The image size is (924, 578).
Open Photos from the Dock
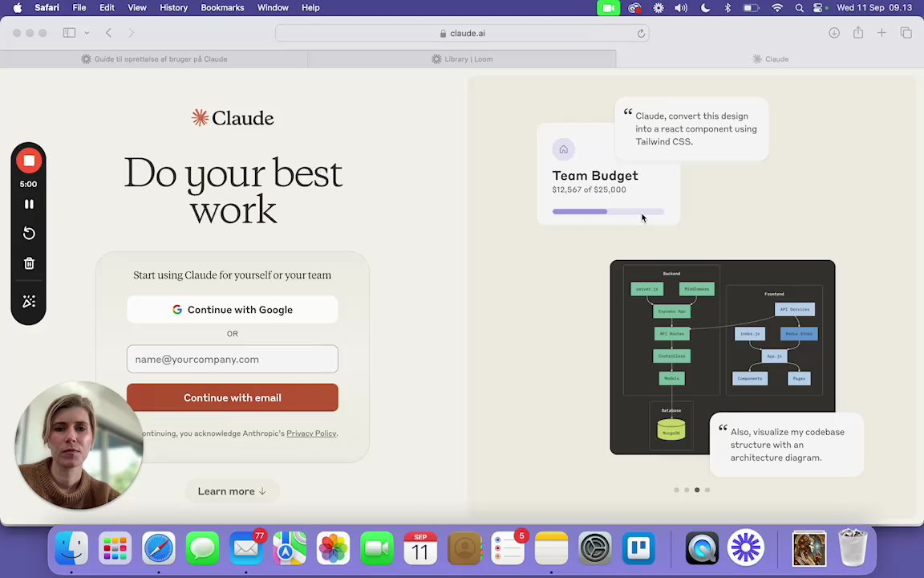pyautogui.click(x=333, y=548)
